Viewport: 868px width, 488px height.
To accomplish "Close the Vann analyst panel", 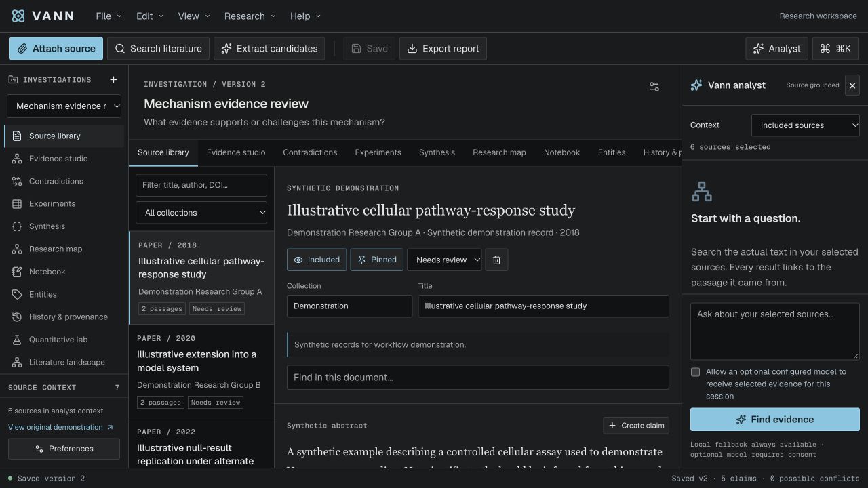I will coord(852,85).
